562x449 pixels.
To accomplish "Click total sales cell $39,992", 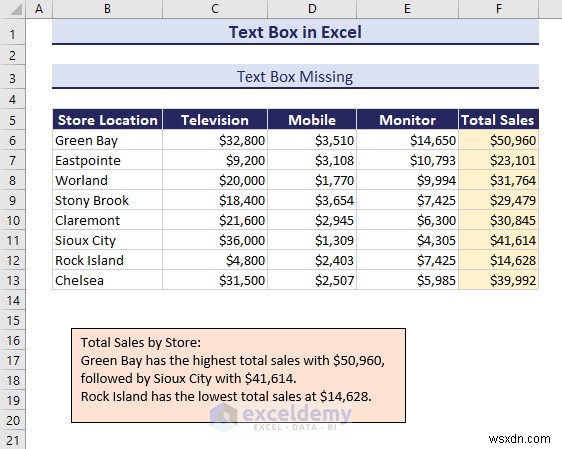I will click(x=499, y=280).
